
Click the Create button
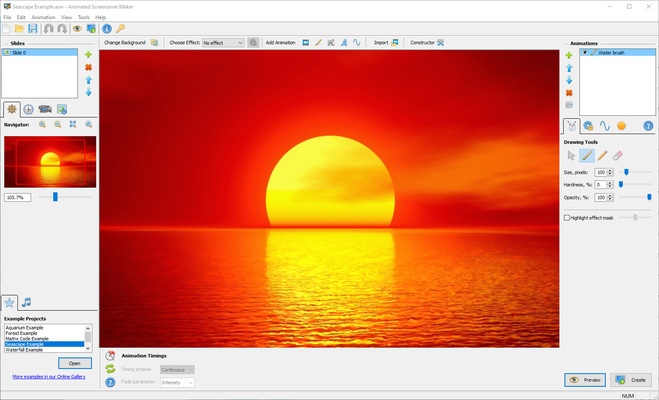click(x=631, y=380)
